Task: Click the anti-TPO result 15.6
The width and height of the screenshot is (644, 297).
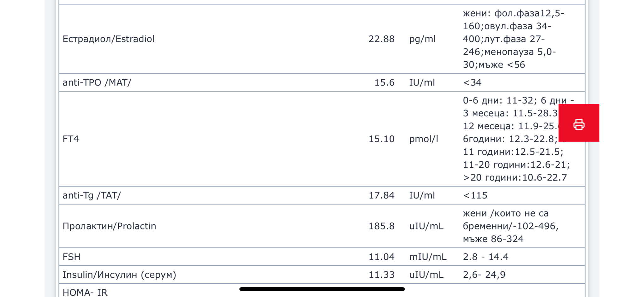Action: (x=384, y=82)
